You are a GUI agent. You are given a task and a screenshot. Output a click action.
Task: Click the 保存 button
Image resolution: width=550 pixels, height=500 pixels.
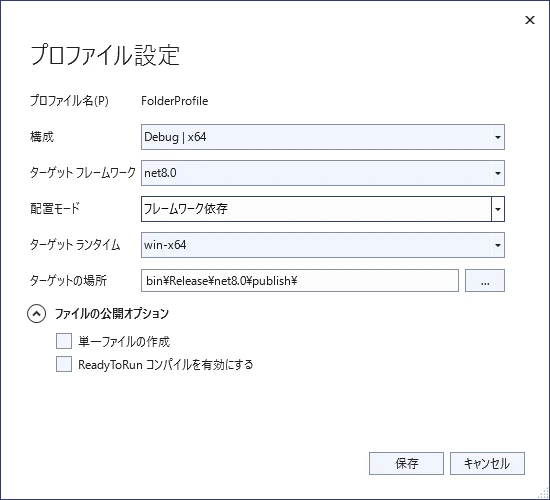tap(406, 464)
